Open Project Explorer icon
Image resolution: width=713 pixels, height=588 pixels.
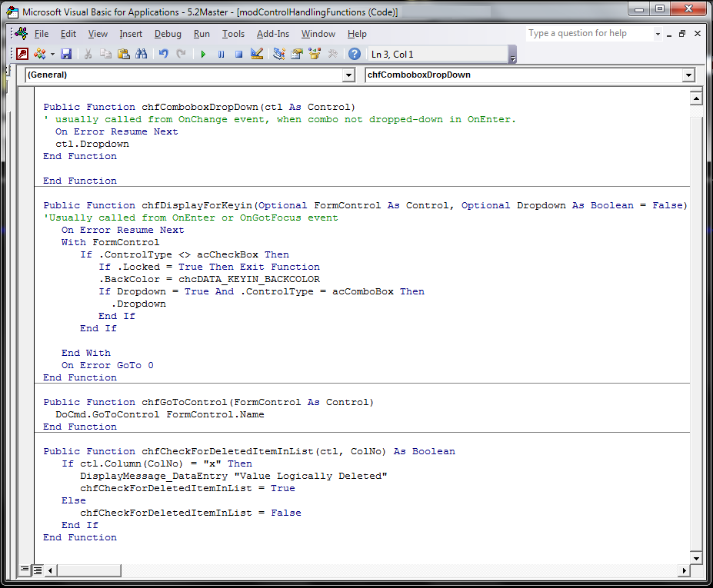(278, 54)
